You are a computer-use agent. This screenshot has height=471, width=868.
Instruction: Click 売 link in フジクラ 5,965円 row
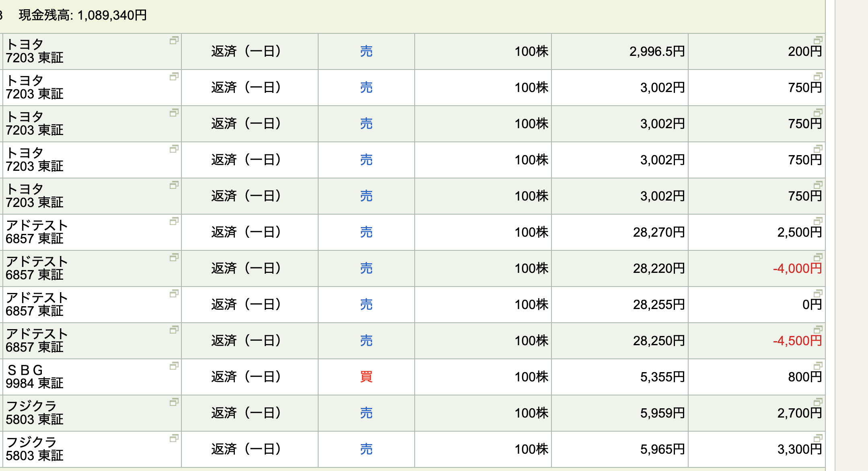[x=366, y=449]
